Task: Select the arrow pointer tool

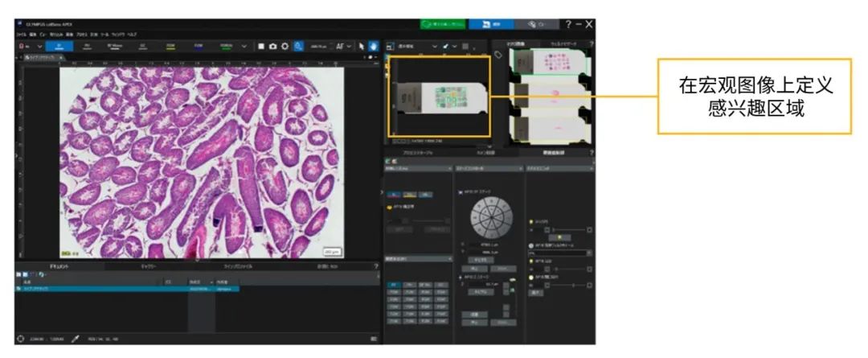Action: click(361, 46)
